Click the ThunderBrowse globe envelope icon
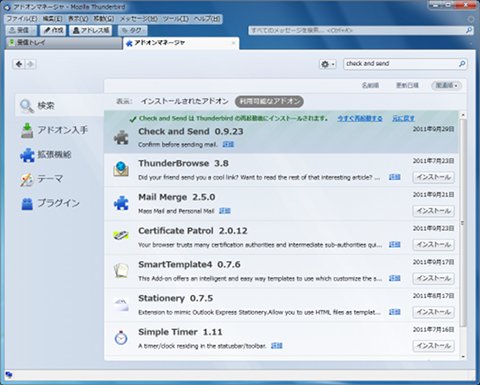480x385 pixels. (121, 169)
